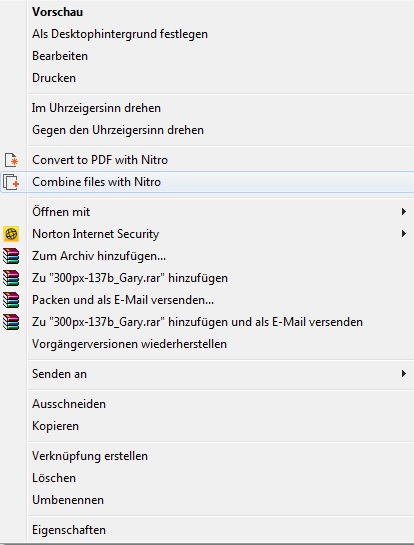Click WinRAR icon beside Packen und als E-Mail versenden
Screen dimensions: 414x545
[x=11, y=300]
